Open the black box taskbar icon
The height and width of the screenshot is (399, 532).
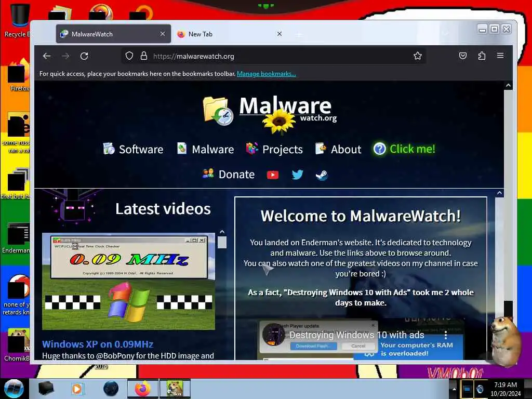[46, 389]
